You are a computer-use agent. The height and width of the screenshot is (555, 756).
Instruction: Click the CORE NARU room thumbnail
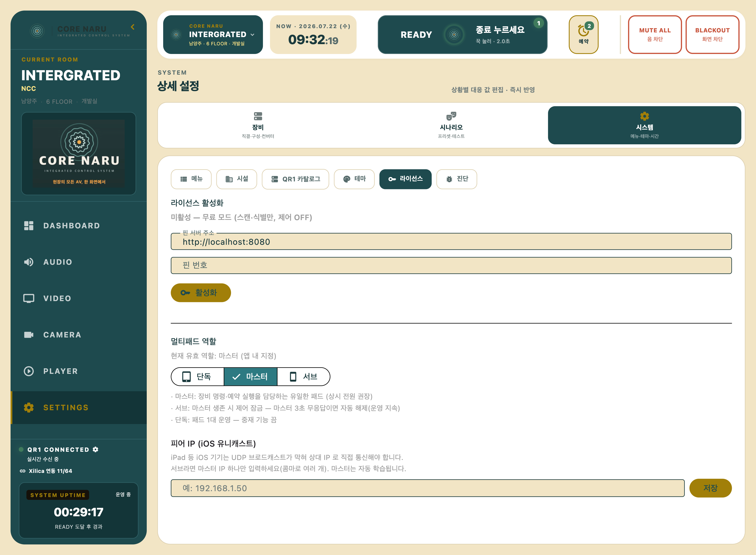tap(79, 153)
